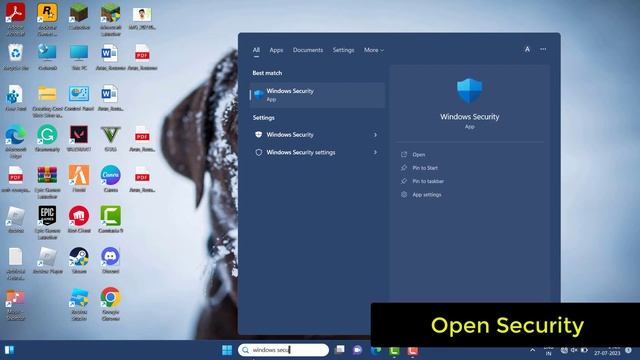This screenshot has height=360, width=640.
Task: Open the notification bell in taskbar corner
Action: click(628, 350)
